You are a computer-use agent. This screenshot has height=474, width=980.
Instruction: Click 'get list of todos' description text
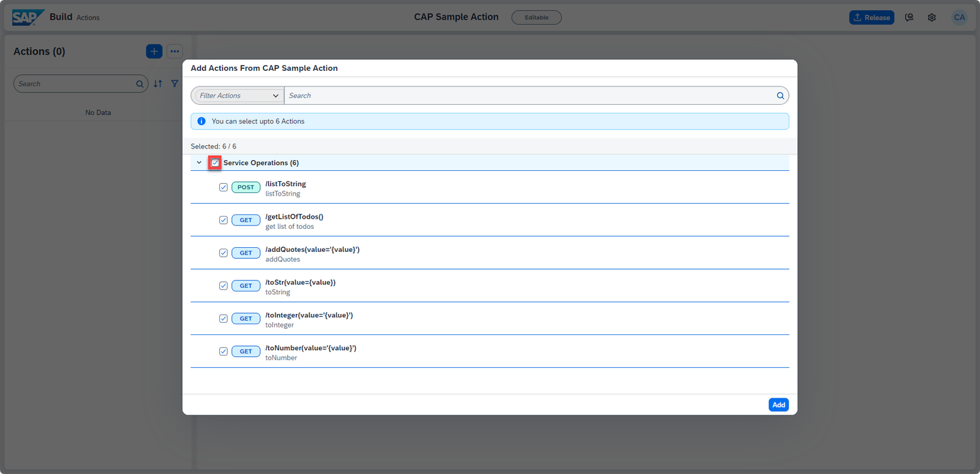(290, 227)
